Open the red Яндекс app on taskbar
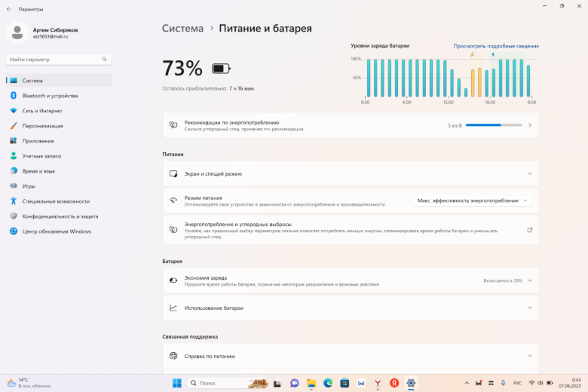This screenshot has height=392, width=588. [x=394, y=383]
